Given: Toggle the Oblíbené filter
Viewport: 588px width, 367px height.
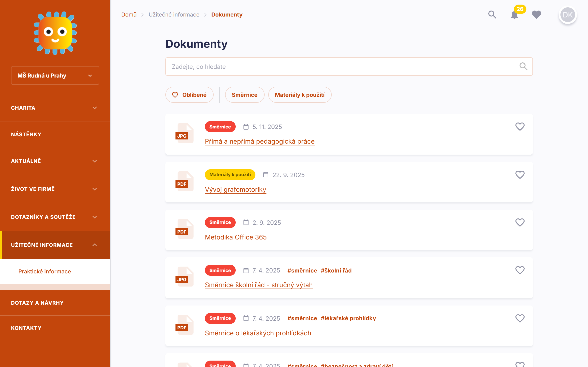Looking at the screenshot, I should point(189,95).
